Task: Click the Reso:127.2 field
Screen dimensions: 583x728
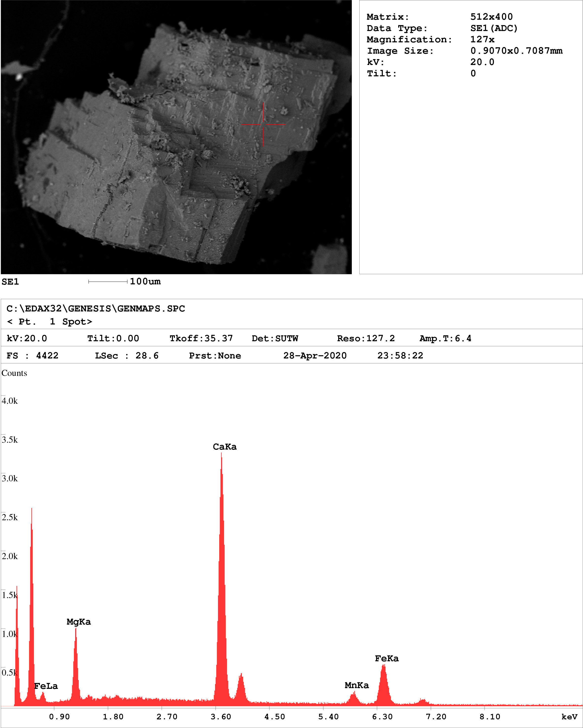Action: (x=366, y=338)
